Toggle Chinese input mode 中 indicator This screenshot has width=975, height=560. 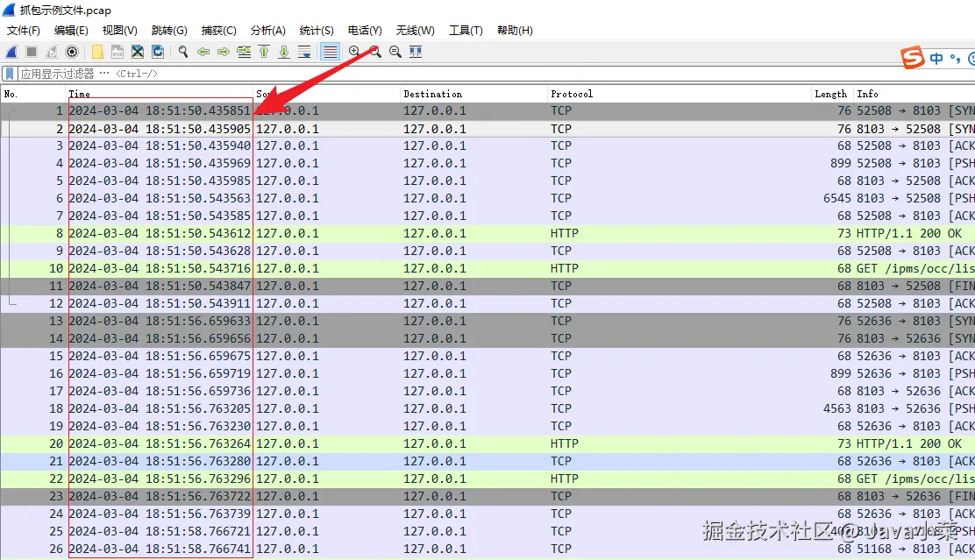936,59
